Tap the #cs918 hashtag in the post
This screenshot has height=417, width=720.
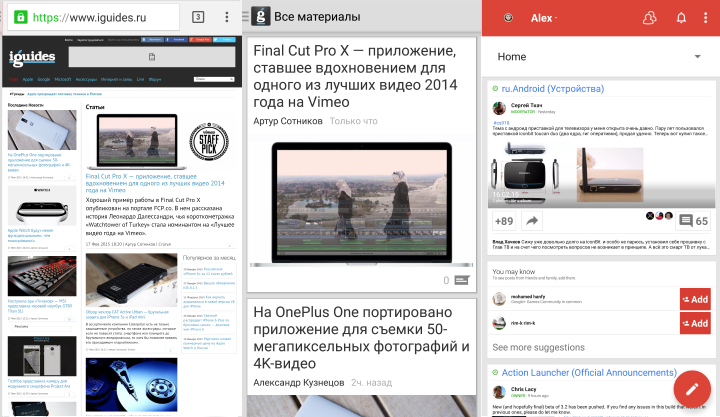[x=501, y=123]
